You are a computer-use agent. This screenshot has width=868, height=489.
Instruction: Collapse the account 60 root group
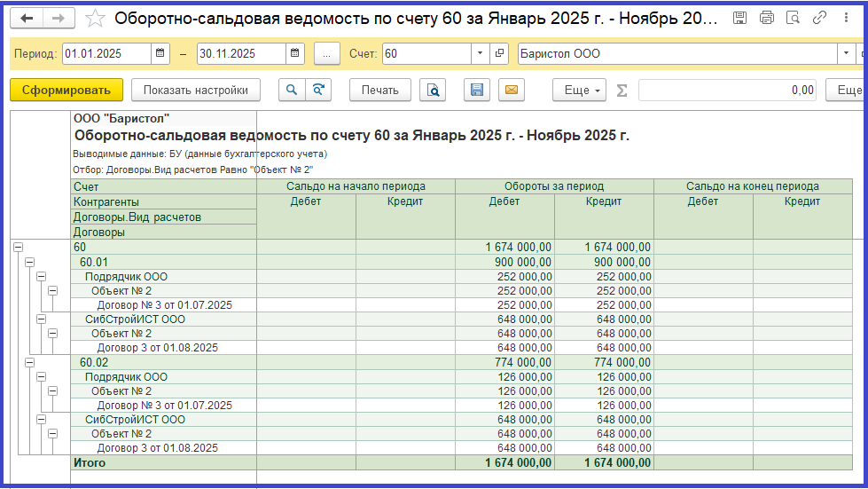[18, 248]
